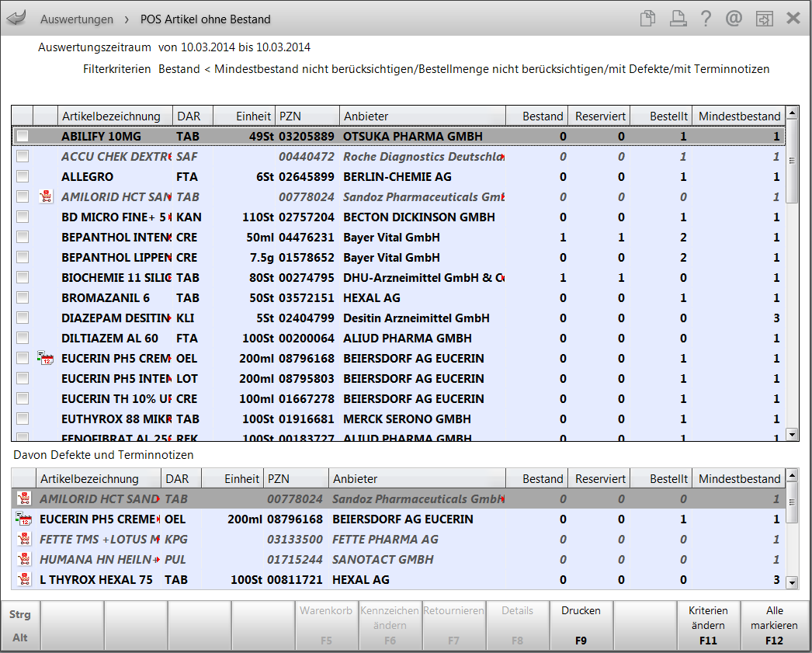
Task: Sort upper table by Bestand header
Action: point(537,116)
